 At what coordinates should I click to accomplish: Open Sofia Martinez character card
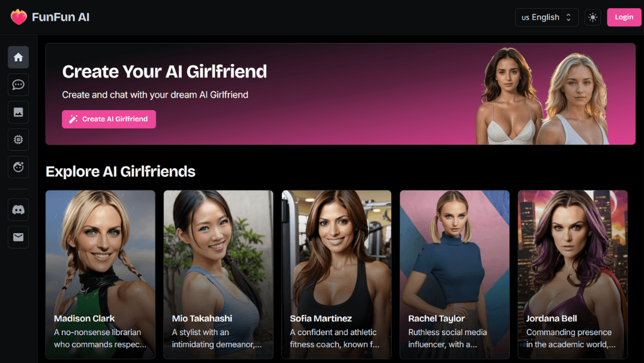[x=336, y=274]
